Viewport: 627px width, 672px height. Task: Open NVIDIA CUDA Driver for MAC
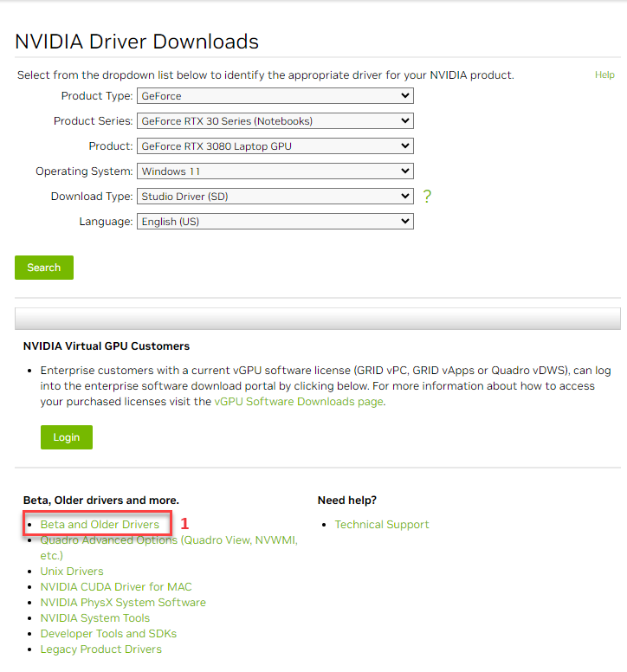click(x=116, y=587)
